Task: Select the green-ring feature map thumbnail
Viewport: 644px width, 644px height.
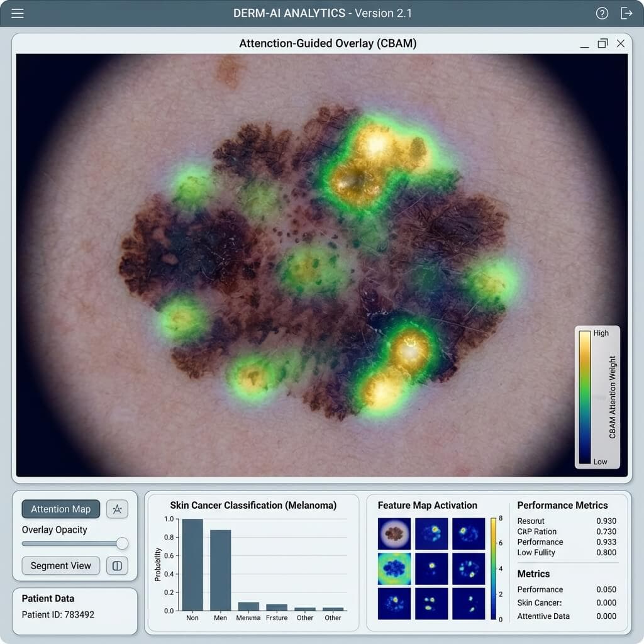Action: coord(394,569)
